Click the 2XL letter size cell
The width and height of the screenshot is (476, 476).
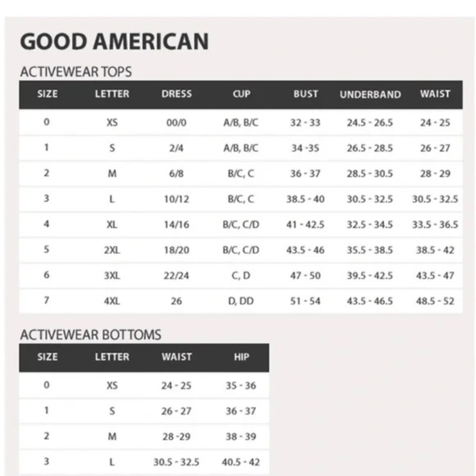pos(112,250)
